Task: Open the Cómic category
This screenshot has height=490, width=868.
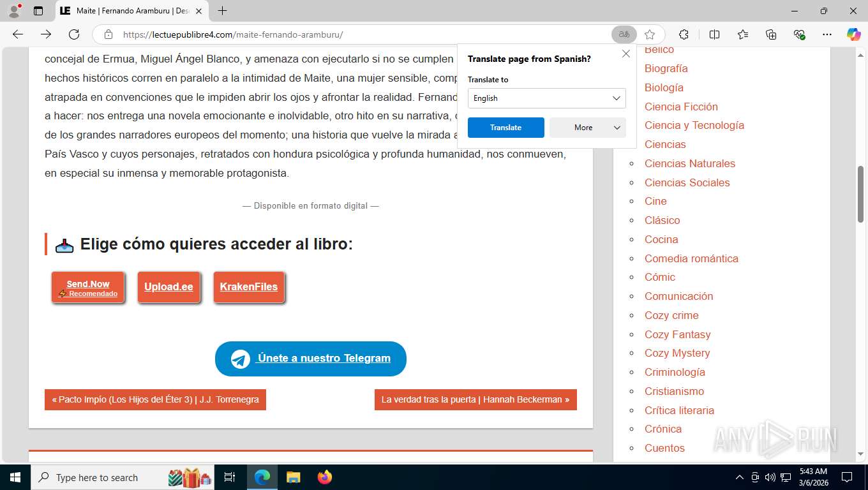Action: (x=660, y=277)
